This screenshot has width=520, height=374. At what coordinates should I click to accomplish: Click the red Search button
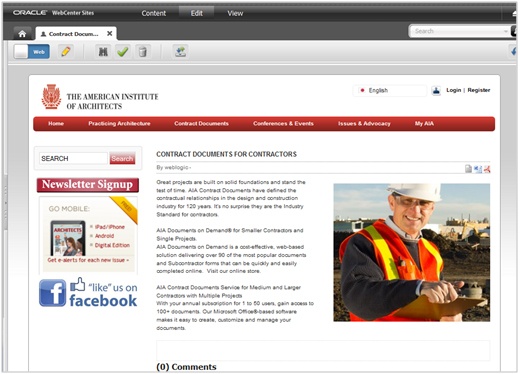pos(122,159)
